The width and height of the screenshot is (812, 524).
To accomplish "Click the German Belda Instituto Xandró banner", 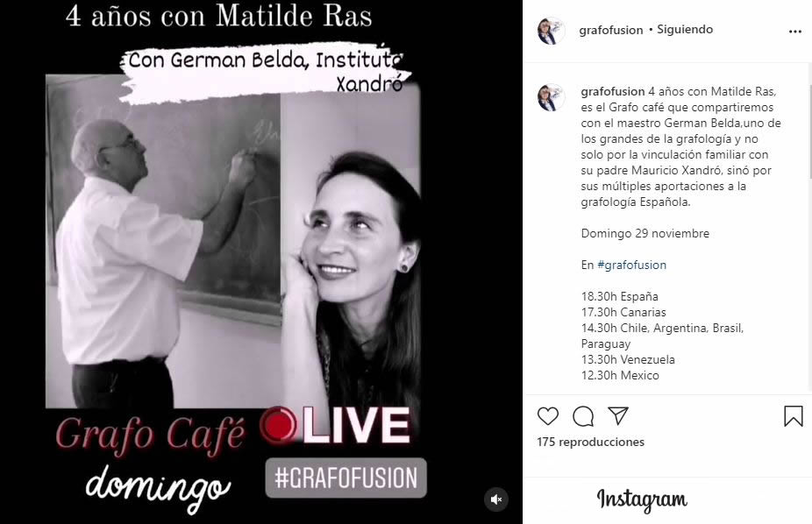I will tap(265, 71).
